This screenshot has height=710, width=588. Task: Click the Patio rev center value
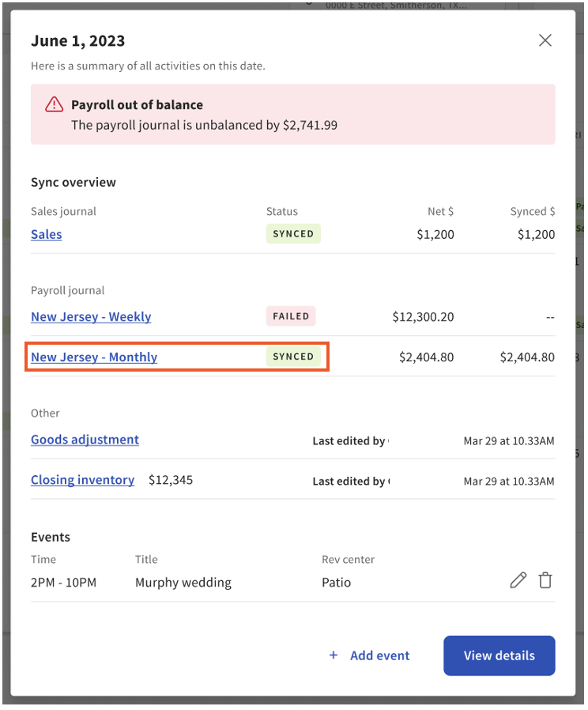tap(336, 583)
